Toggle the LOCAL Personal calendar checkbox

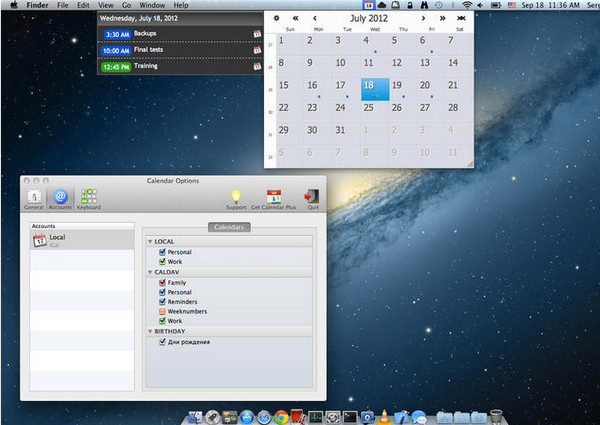(x=162, y=252)
